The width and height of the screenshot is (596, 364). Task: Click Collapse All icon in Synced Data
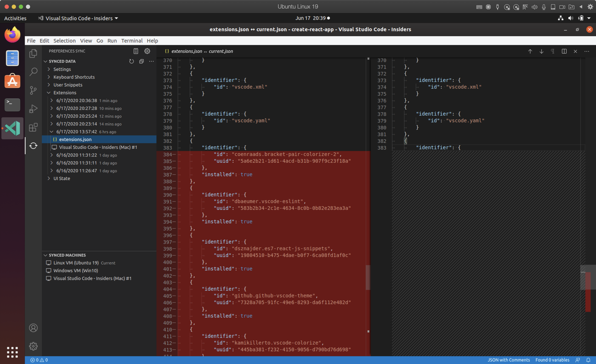coord(142,61)
